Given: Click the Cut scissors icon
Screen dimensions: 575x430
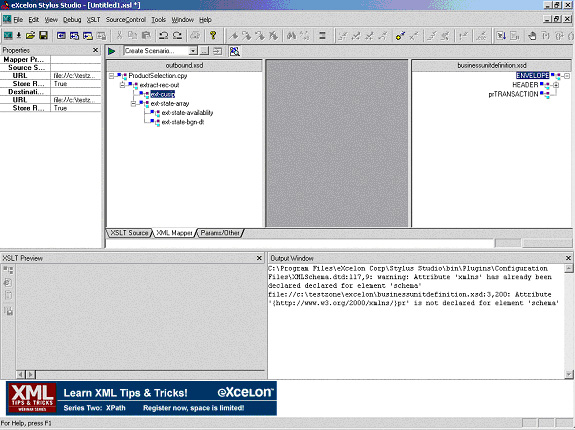Looking at the screenshot, I should click(119, 36).
